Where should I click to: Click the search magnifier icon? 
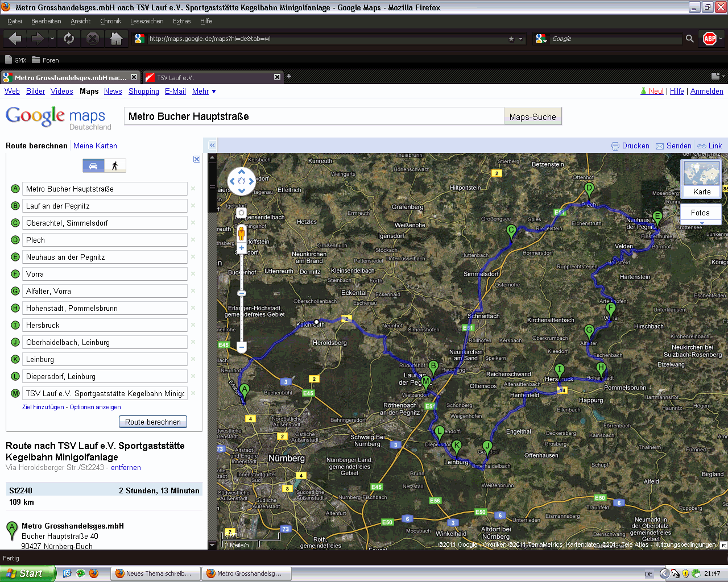[689, 39]
